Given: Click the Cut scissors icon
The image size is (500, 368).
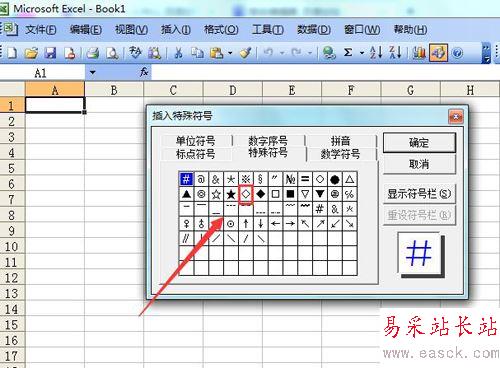Looking at the screenshot, I should 178,53.
